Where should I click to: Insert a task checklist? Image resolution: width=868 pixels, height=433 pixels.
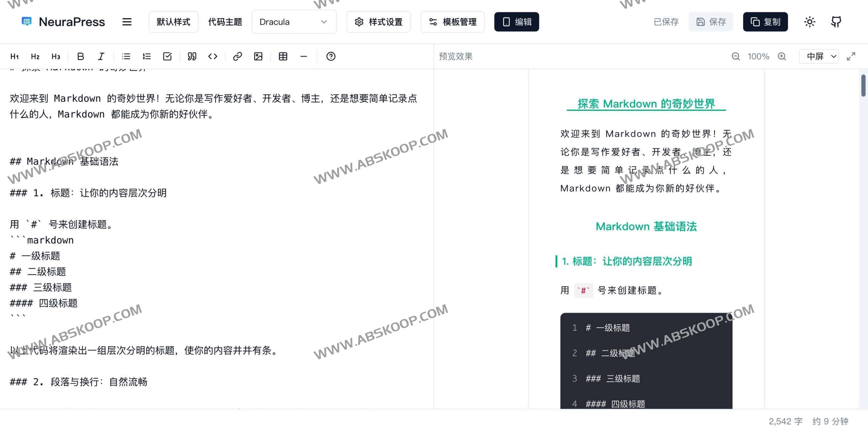tap(167, 56)
